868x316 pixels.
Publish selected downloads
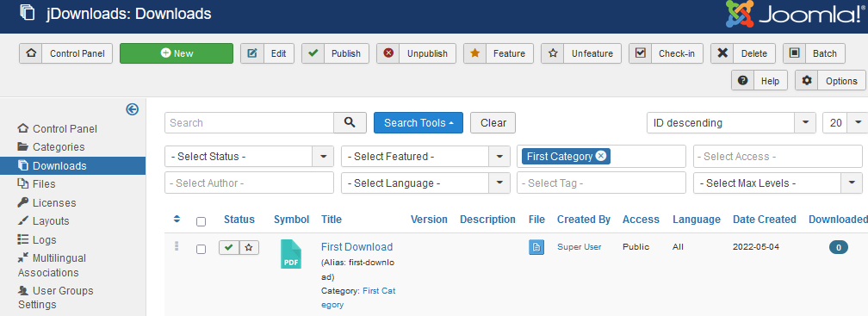pyautogui.click(x=336, y=53)
